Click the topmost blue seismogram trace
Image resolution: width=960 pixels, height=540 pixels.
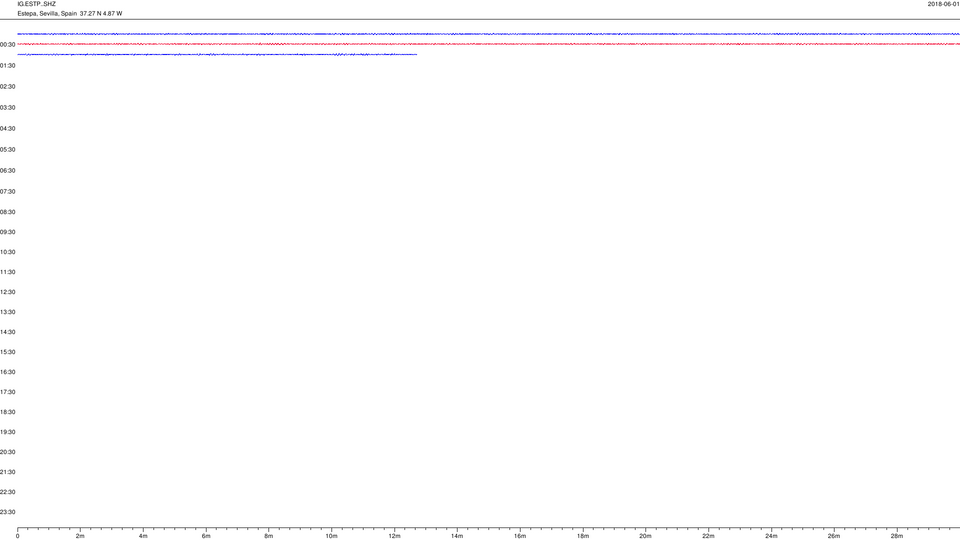[489, 34]
